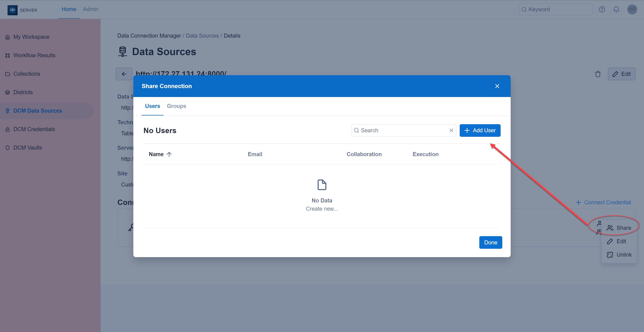Open the help question mark icon

tap(602, 10)
